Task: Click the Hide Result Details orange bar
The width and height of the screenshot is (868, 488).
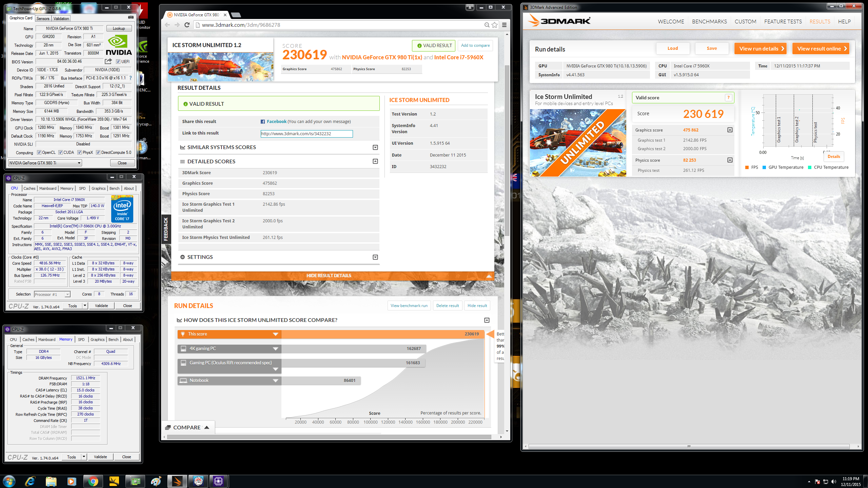Action: pyautogui.click(x=333, y=276)
